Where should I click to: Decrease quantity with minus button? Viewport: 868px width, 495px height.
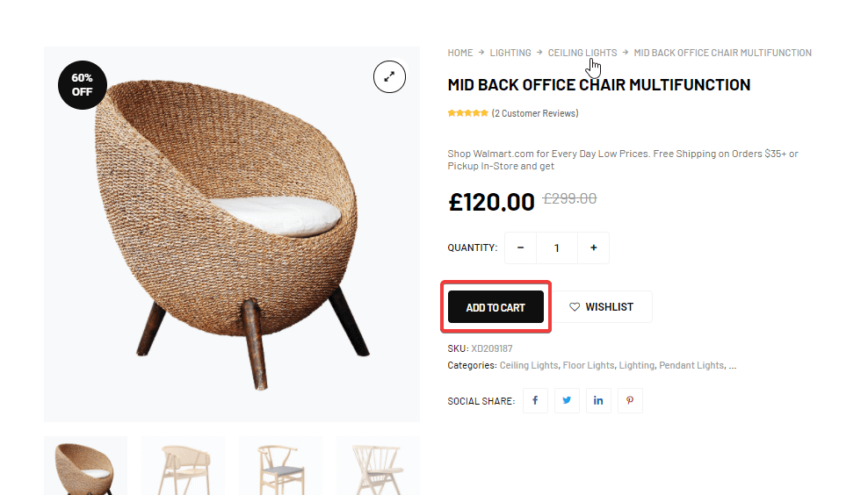[520, 247]
